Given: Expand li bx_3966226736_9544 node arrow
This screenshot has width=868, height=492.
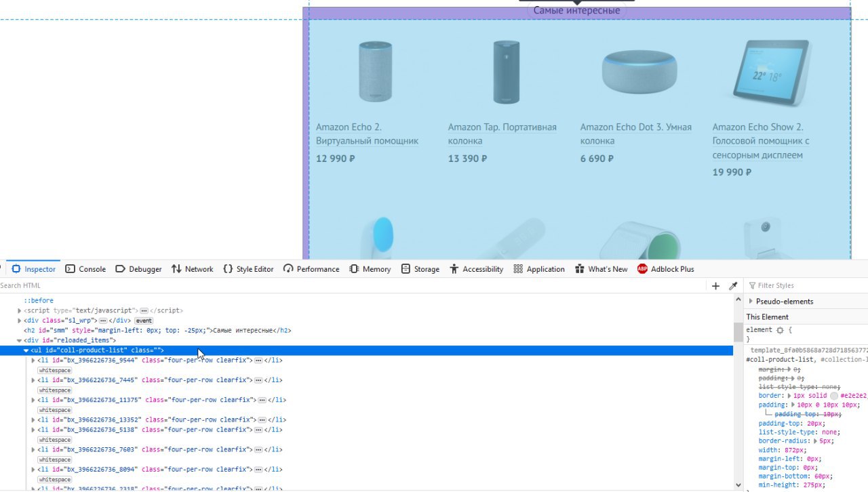Looking at the screenshot, I should pyautogui.click(x=34, y=361).
